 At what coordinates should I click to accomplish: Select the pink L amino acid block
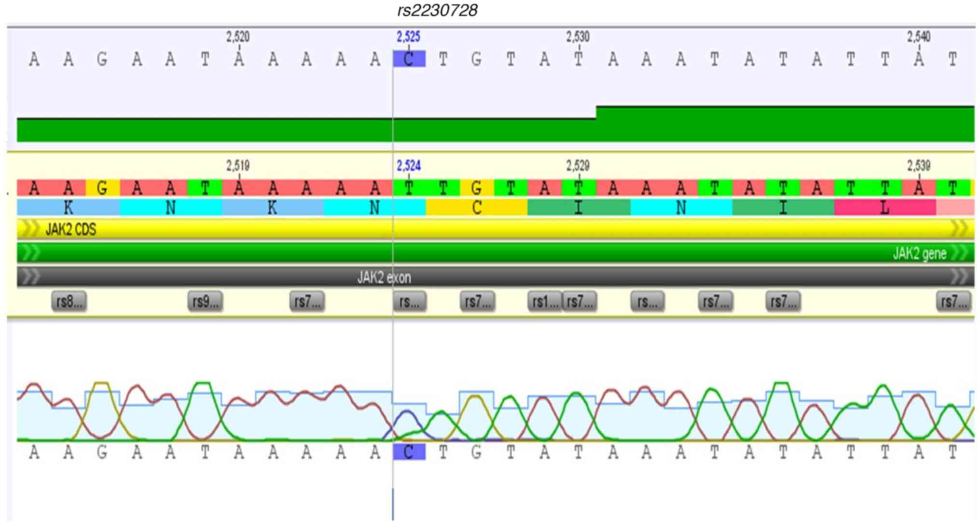pos(884,208)
